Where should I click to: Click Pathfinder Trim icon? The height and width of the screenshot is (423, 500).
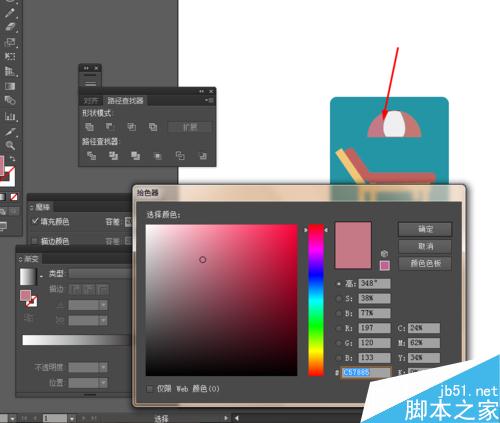coord(113,155)
